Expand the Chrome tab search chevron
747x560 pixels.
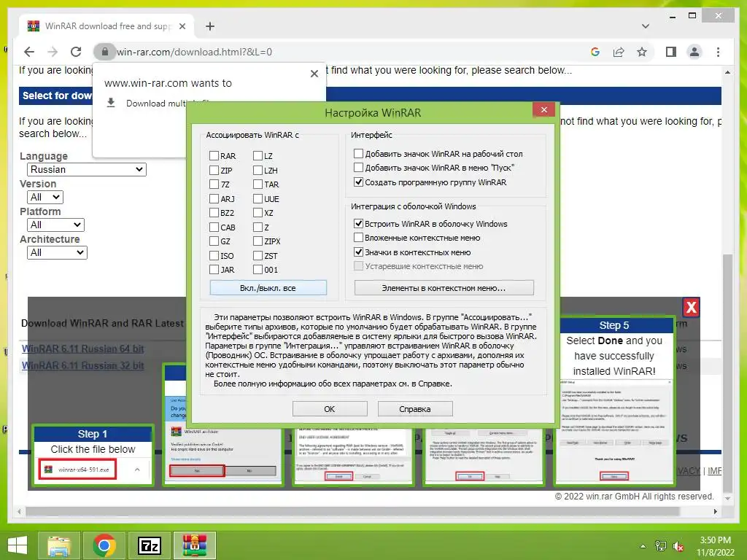click(646, 26)
